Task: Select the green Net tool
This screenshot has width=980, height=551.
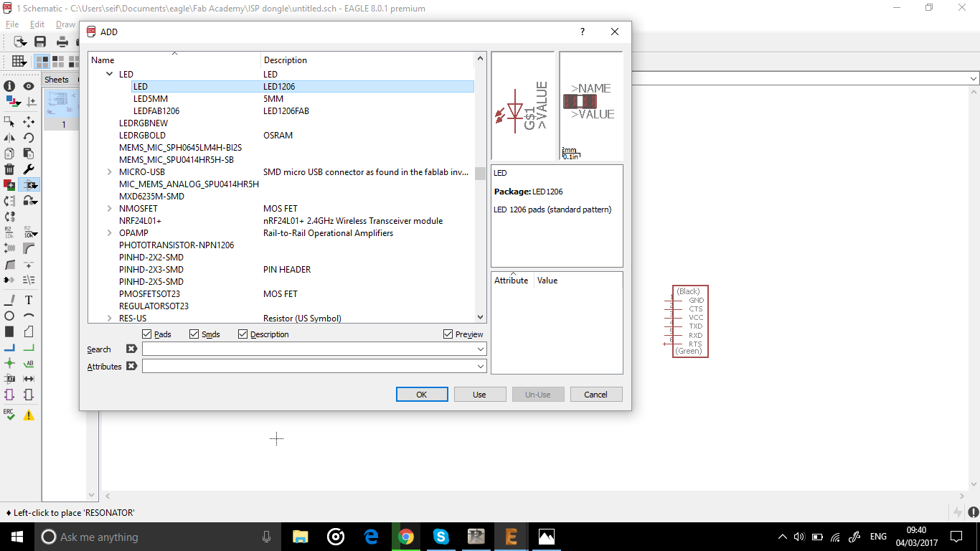Action: click(29, 347)
